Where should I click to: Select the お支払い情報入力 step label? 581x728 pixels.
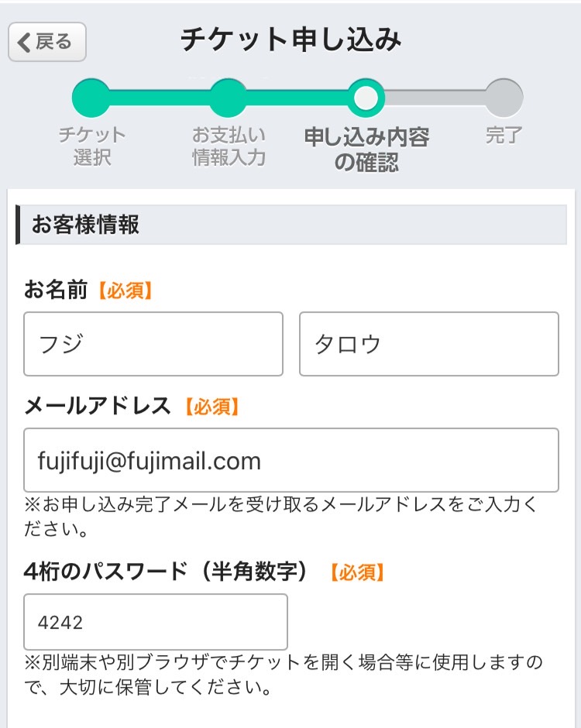coord(229,146)
